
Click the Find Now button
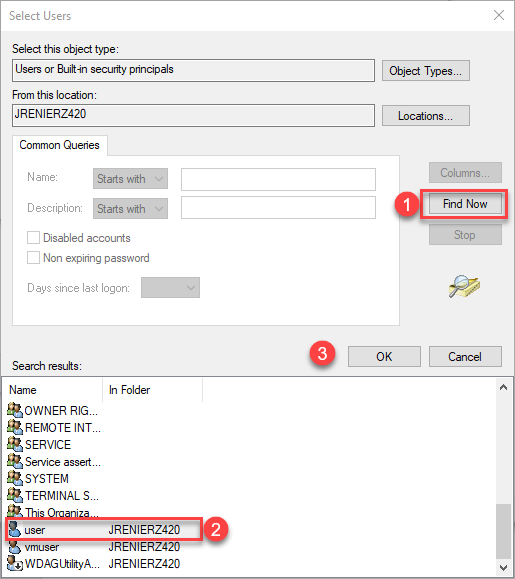[465, 204]
